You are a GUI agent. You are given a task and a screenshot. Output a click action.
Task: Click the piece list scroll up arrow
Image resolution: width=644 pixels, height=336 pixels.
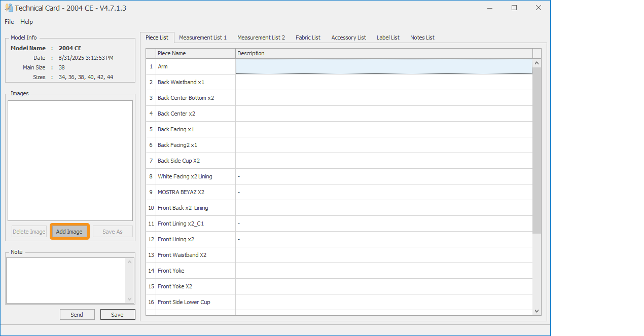point(537,63)
